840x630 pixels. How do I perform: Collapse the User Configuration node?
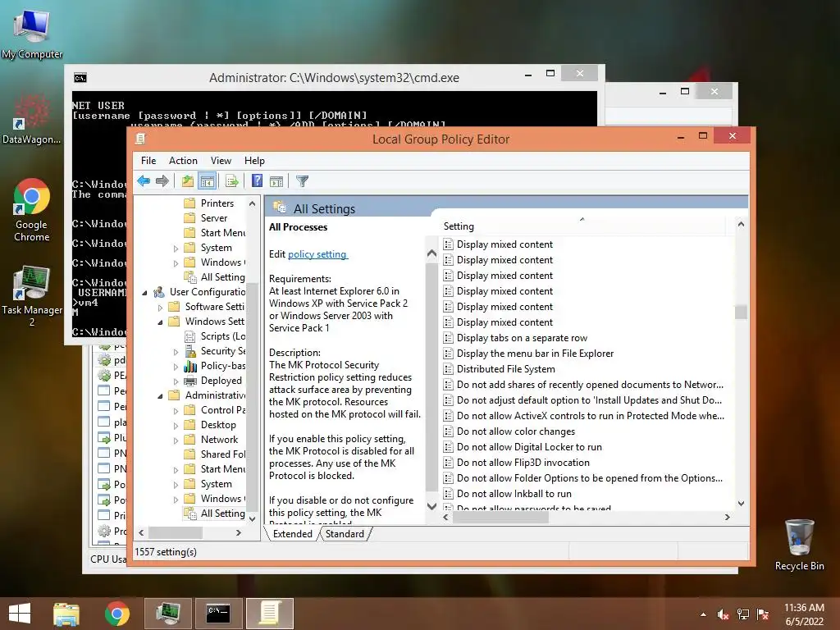tap(144, 293)
